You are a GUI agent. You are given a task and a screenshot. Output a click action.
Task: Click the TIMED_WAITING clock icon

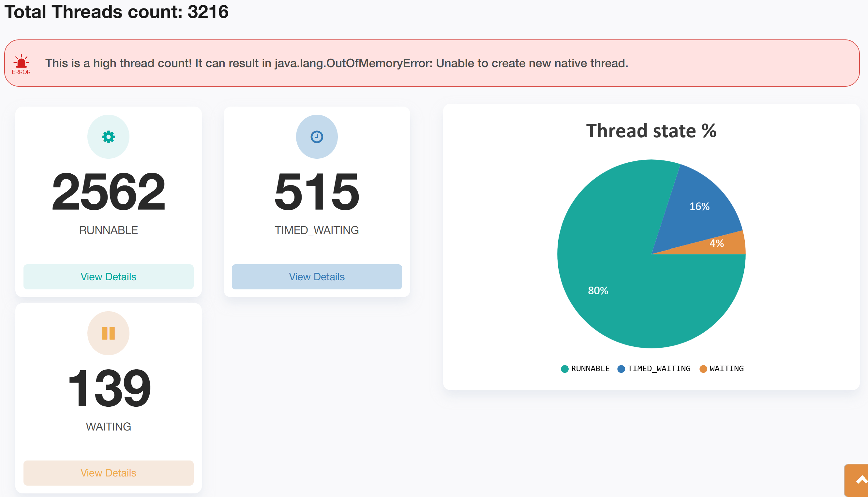coord(317,137)
